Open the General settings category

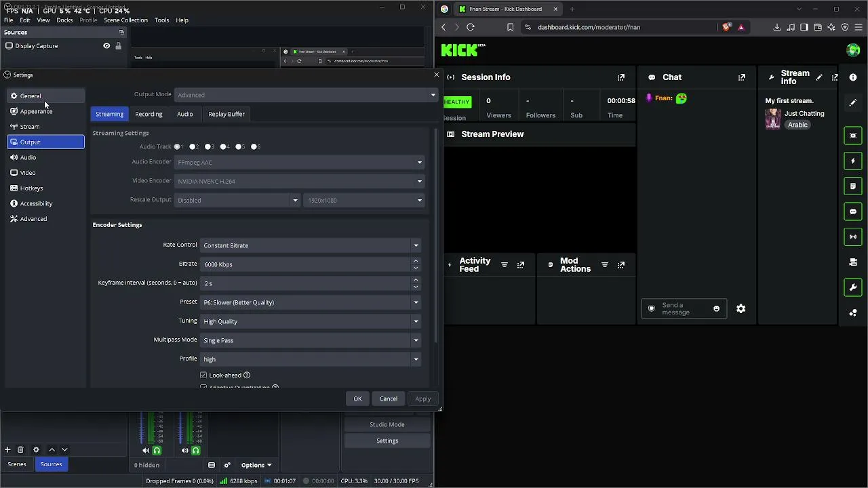tap(45, 96)
